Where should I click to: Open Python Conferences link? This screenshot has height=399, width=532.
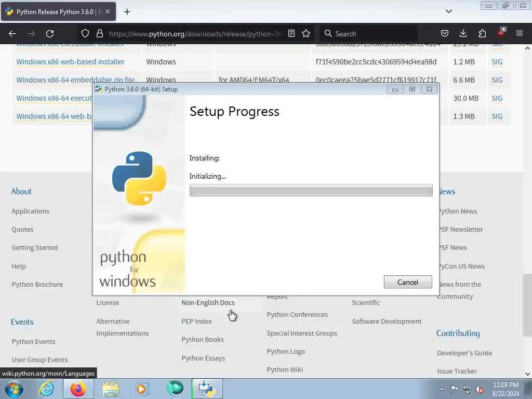(x=297, y=314)
